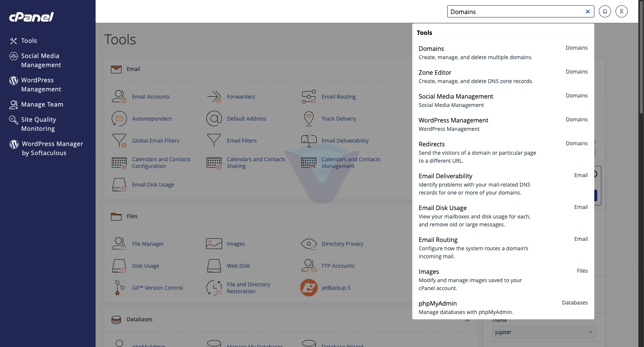Open the notifications bell icon
This screenshot has width=644, height=347.
pyautogui.click(x=605, y=11)
